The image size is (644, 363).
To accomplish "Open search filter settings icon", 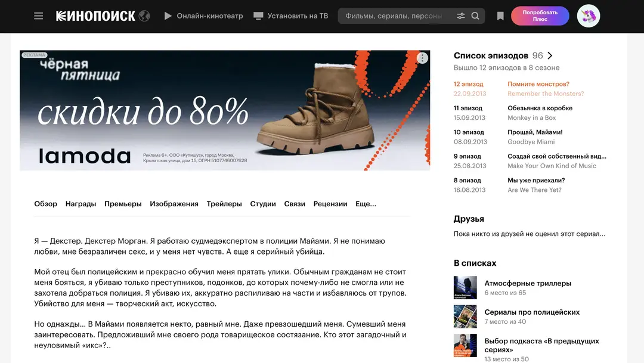I will 461,16.
